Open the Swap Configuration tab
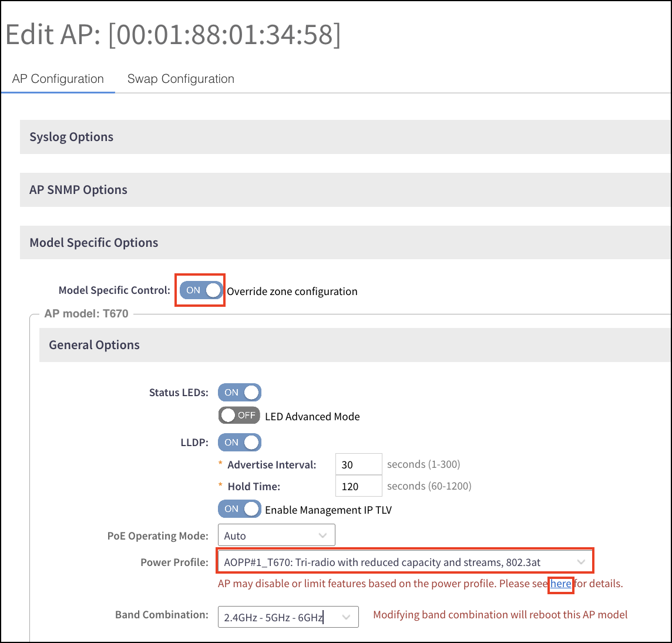The height and width of the screenshot is (643, 672). pyautogui.click(x=181, y=79)
